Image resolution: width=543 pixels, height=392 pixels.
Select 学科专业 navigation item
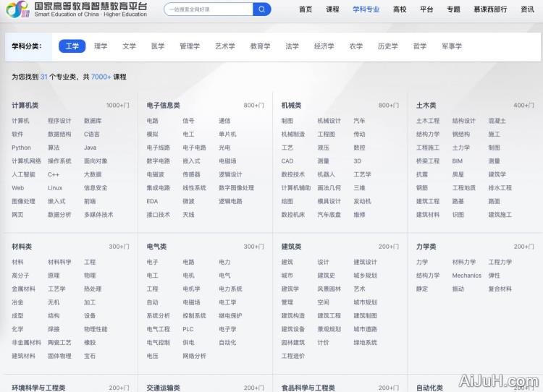tap(366, 9)
